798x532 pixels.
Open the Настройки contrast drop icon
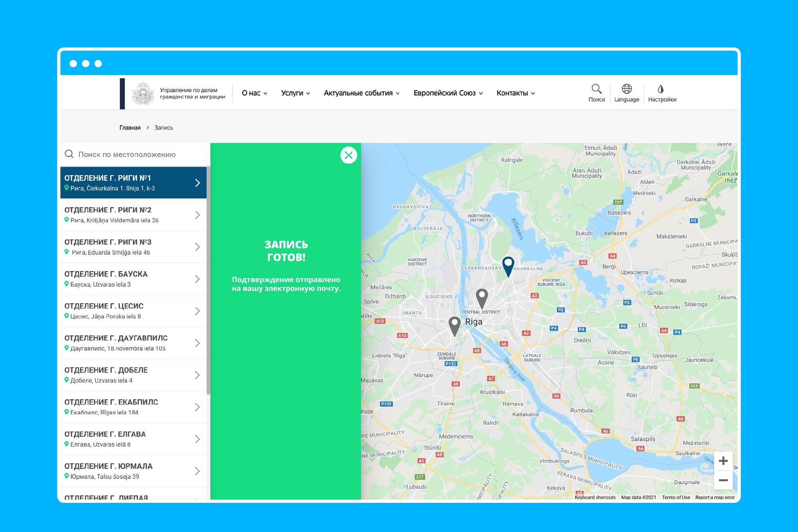click(661, 89)
